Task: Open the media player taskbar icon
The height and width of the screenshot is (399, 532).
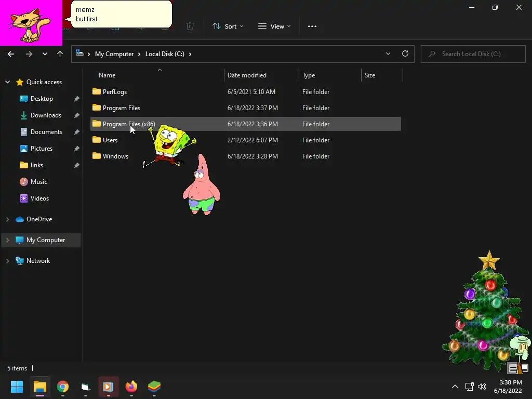Action: [108, 387]
